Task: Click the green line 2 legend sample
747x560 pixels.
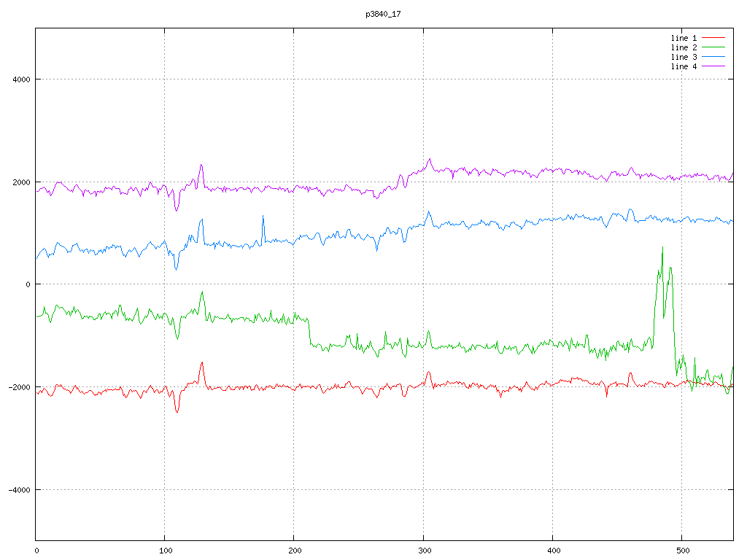Action: [713, 47]
